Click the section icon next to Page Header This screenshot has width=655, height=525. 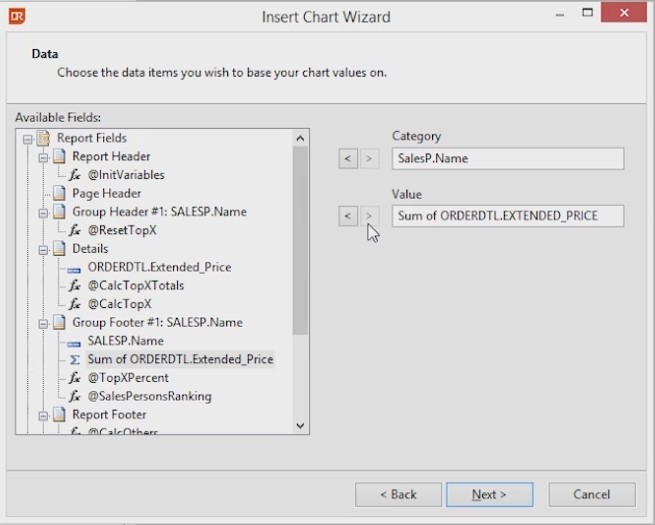59,193
